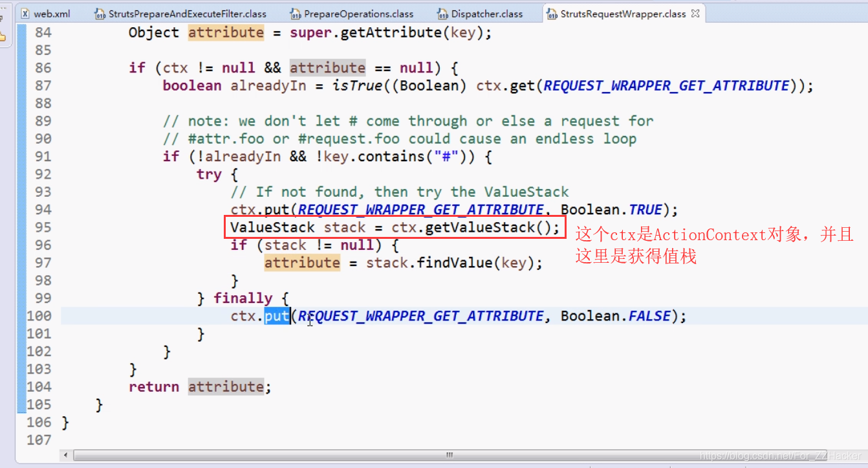The width and height of the screenshot is (868, 468).
Task: Click line number 91 in the gutter
Action: click(x=43, y=156)
